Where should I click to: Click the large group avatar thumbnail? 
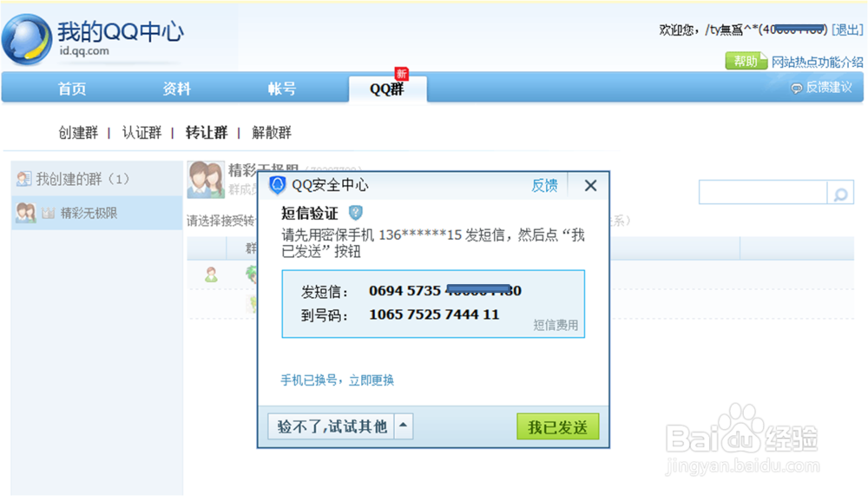point(206,180)
